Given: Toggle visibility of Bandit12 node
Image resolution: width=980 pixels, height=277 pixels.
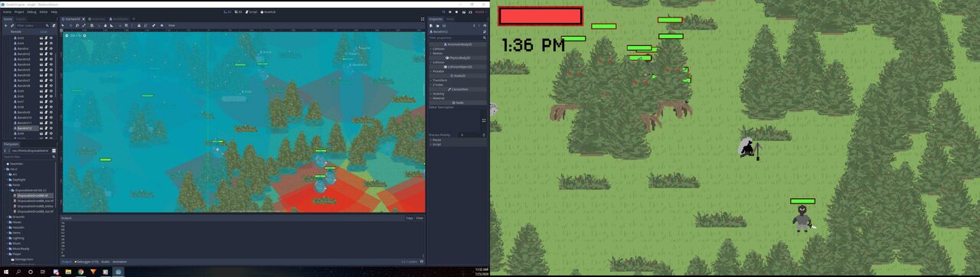Looking at the screenshot, I should tap(51, 129).
